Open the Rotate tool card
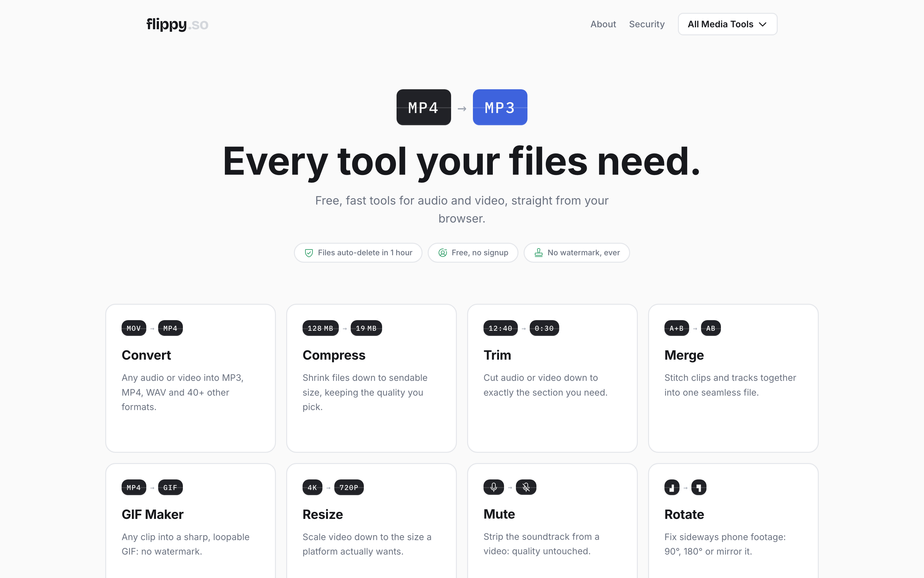Screen dimensions: 924x578 733,521
